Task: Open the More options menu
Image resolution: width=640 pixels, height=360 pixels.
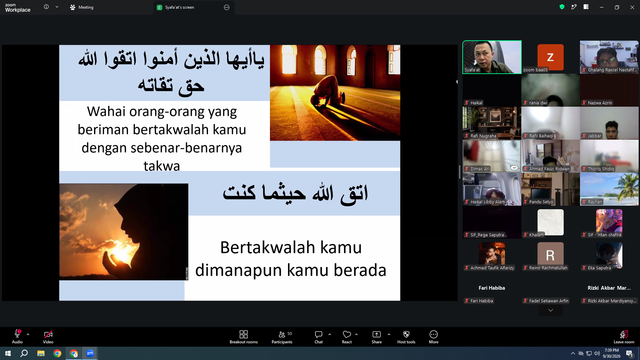Action: [433, 337]
